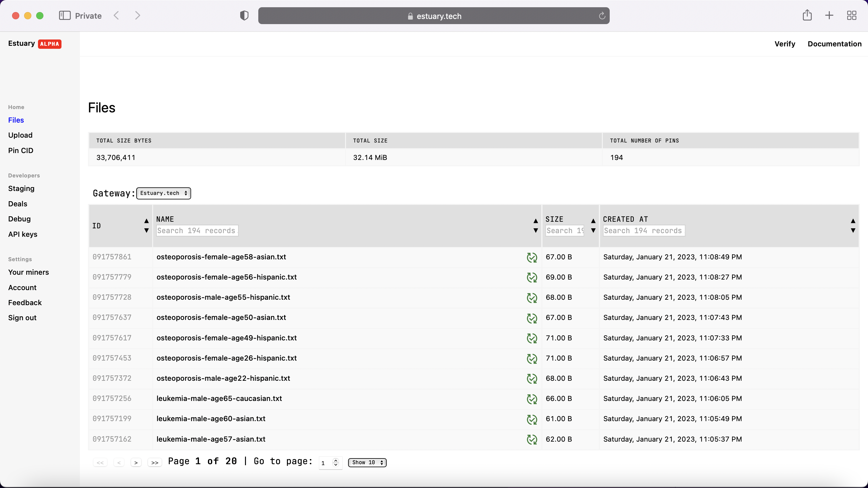Click status icon for osteoporosis-female-age58-asian.txt
The image size is (868, 488).
pos(532,258)
